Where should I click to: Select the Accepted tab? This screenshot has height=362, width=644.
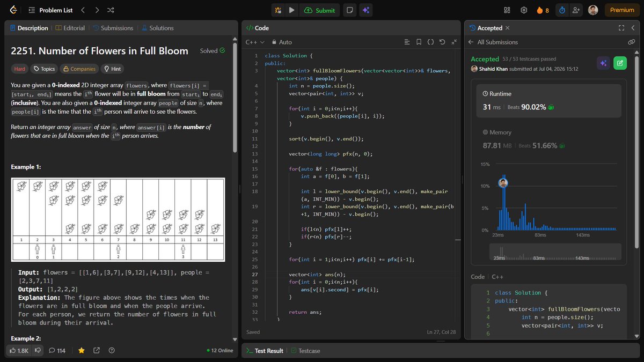[x=486, y=28]
